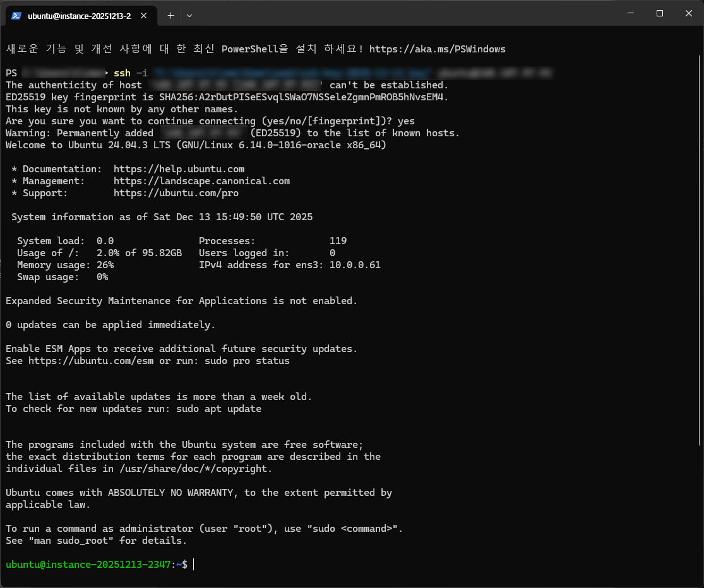Open the https://help.ubuntu.com link
The image size is (704, 588).
click(x=179, y=169)
